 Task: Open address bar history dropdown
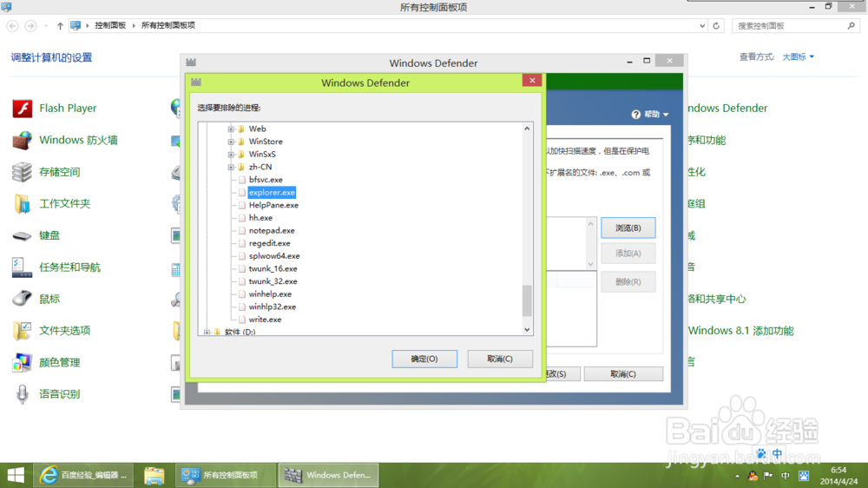pos(702,25)
